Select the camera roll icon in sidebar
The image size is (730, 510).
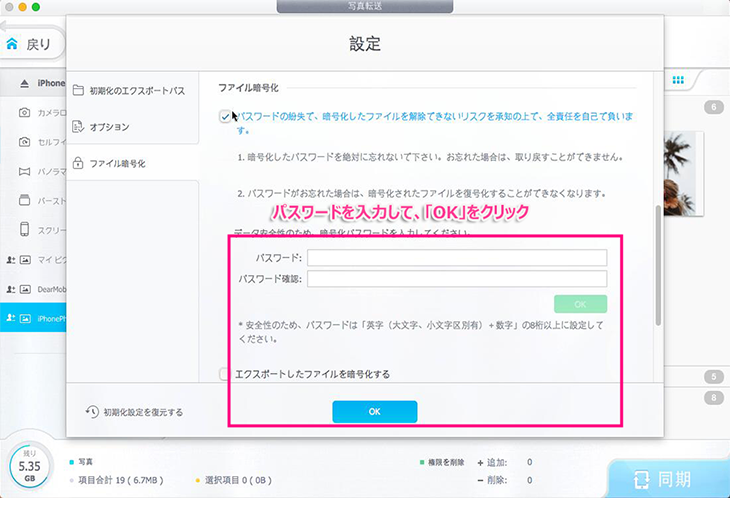coord(25,113)
